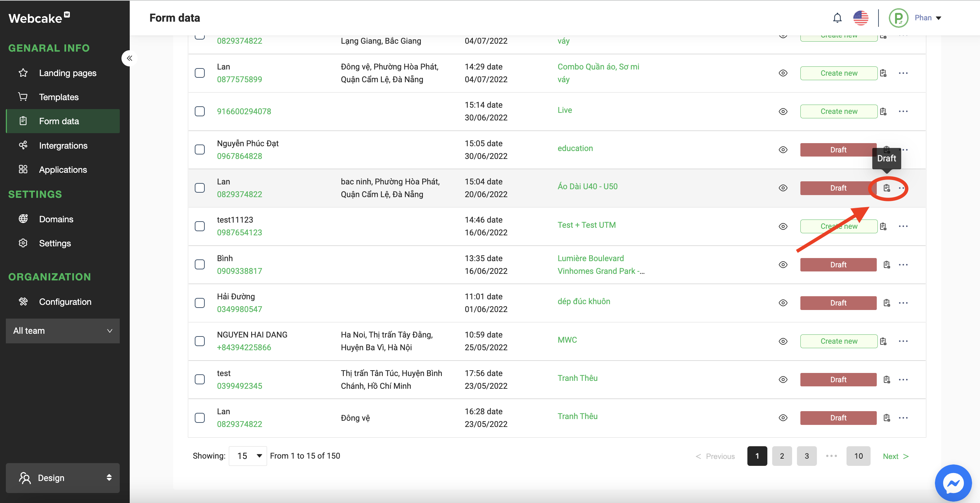Click the notes icon in the Đông vệ row

[887, 418]
